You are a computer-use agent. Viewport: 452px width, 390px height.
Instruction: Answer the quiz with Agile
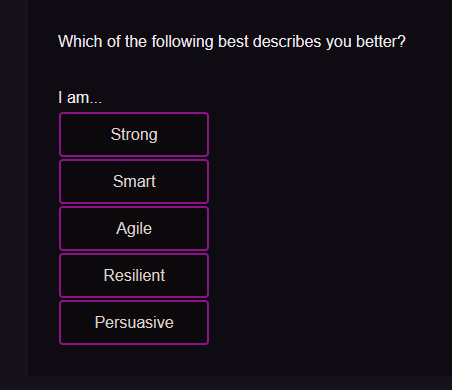click(134, 228)
